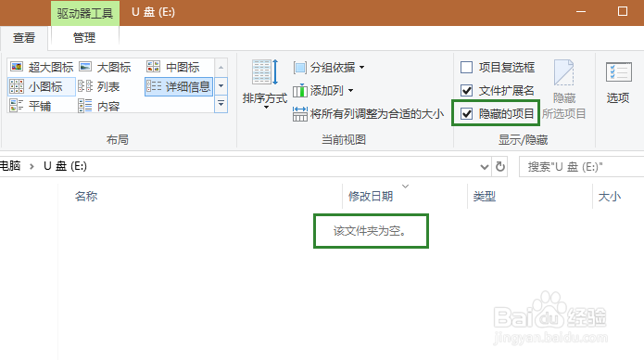Expand the address bar history dropdown

point(485,167)
